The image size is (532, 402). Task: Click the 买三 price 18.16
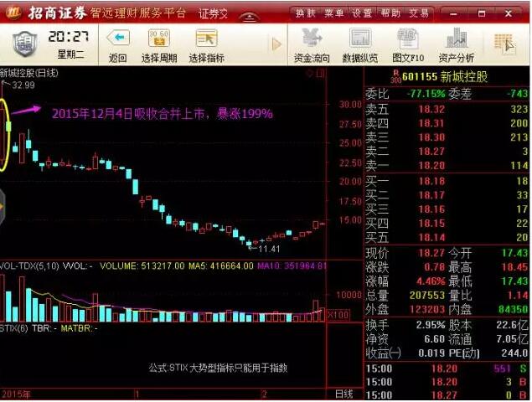431,209
